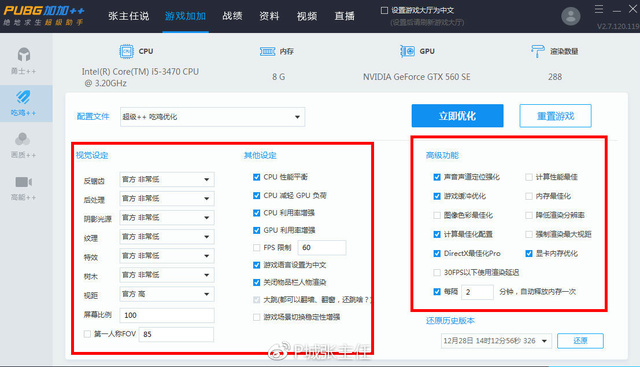Viewport: 640px width, 367px height.
Task: Uncheck CPU 性能平衡
Action: coord(256,177)
